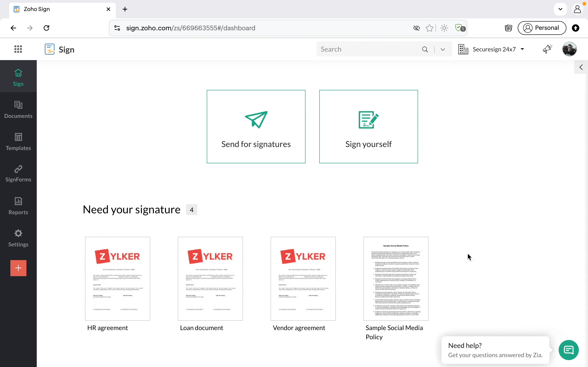Bookmark this page with star icon
Viewport: 588px width, 367px height.
[x=429, y=28]
